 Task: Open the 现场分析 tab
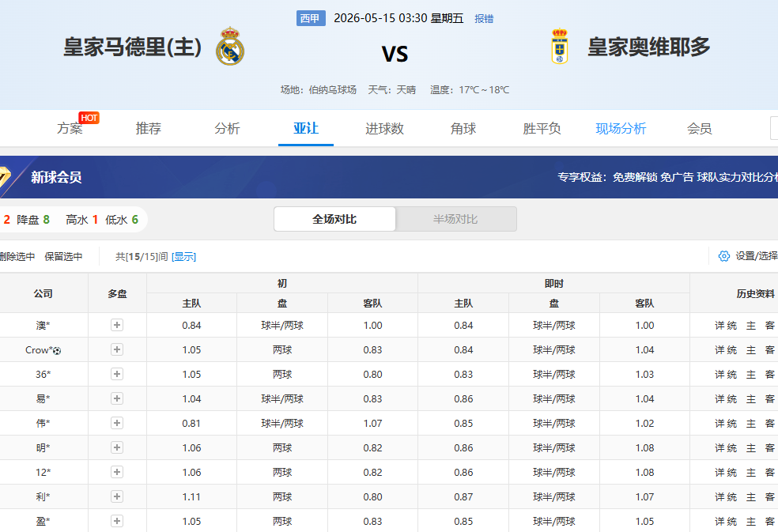pos(621,129)
